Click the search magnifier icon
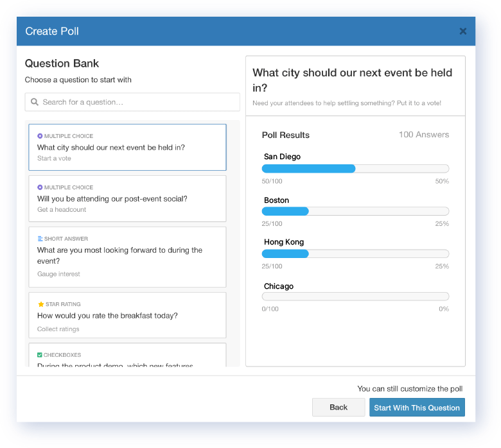 pos(35,102)
